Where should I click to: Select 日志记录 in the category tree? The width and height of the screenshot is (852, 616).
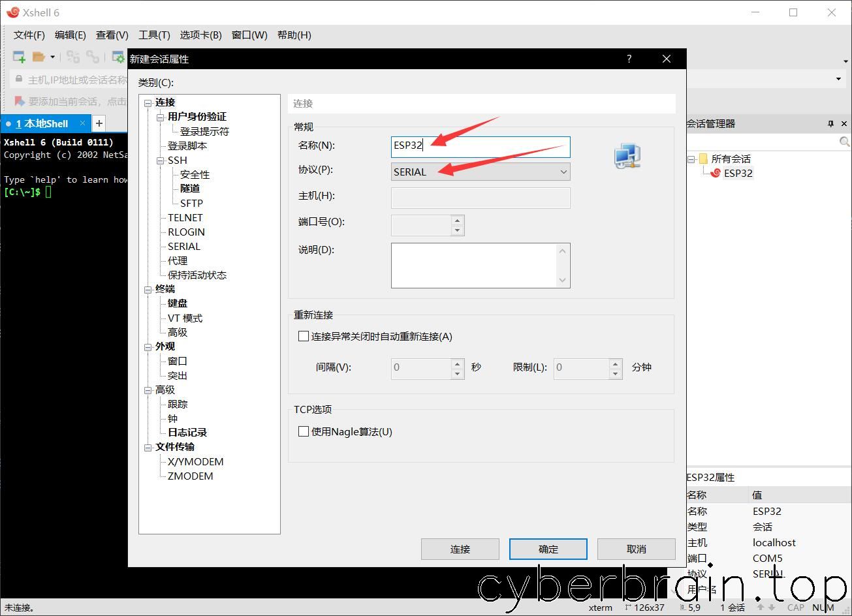coord(187,433)
